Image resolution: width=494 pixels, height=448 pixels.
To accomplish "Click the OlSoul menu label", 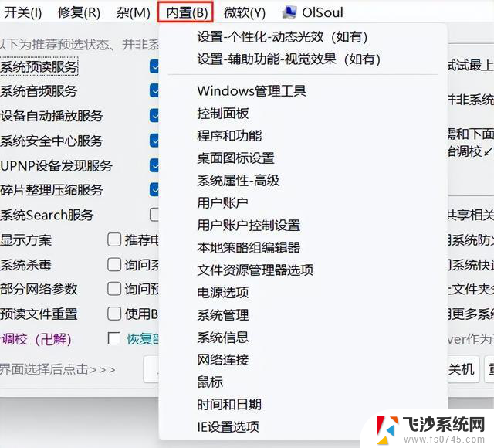I will pos(323,12).
